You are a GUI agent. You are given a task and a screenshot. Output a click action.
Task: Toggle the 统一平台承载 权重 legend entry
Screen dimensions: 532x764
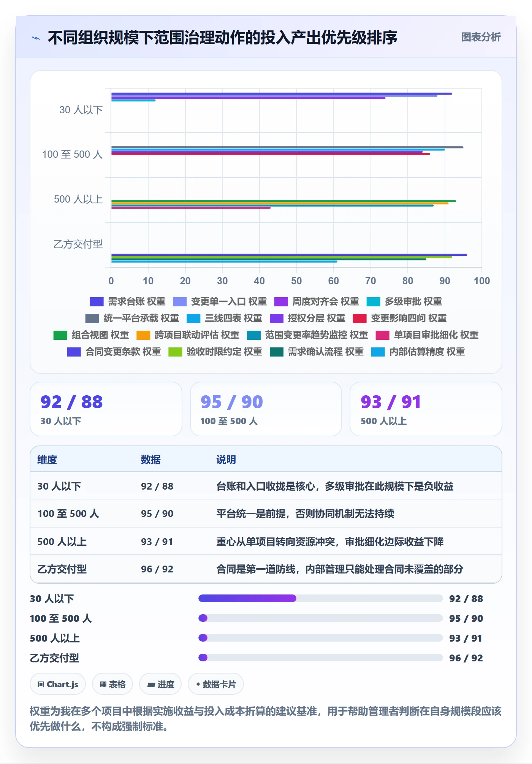pyautogui.click(x=132, y=319)
